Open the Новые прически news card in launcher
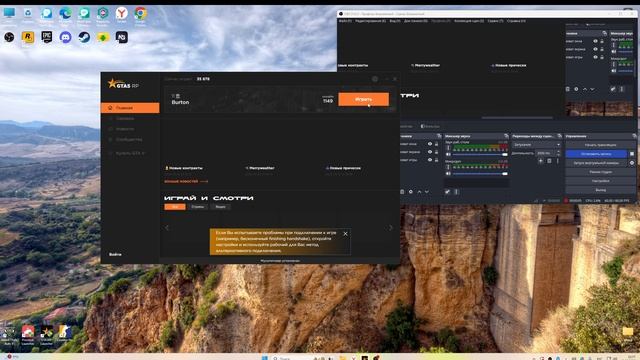This screenshot has width=640, height=360. 343,168
